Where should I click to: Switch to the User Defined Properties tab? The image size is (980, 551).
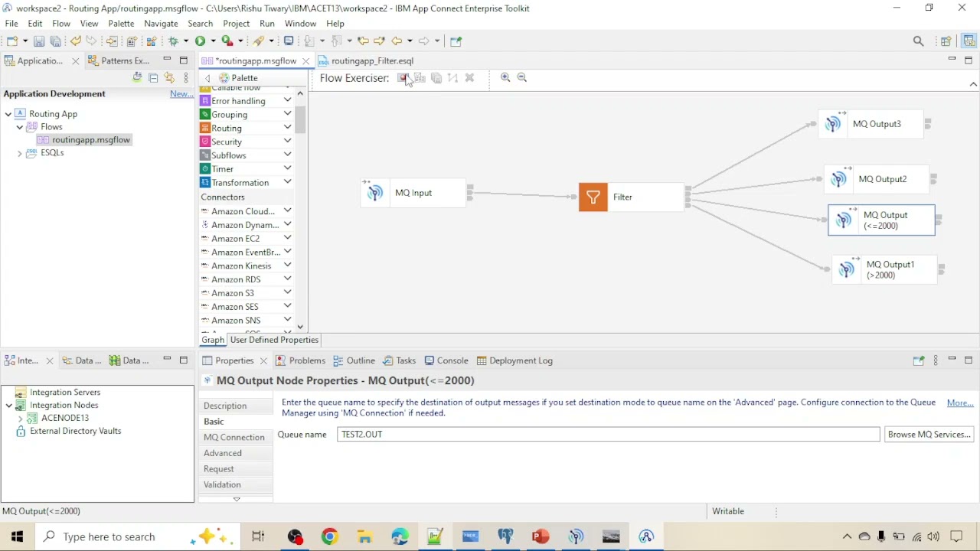click(x=274, y=340)
